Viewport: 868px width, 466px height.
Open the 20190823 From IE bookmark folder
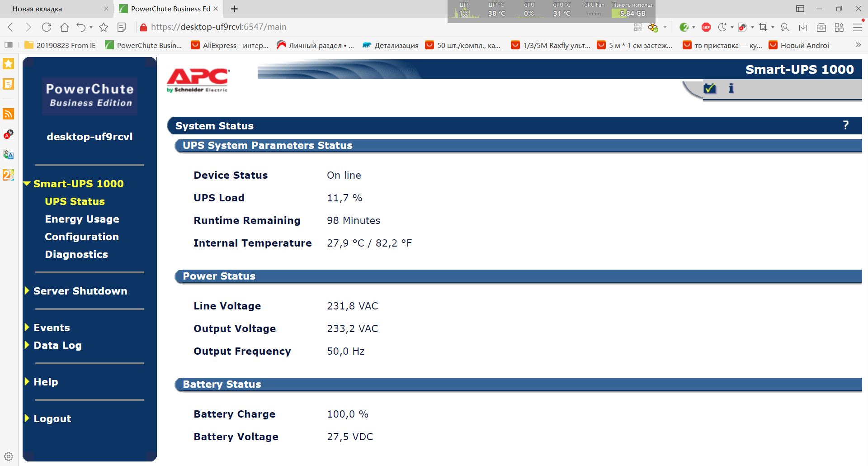pyautogui.click(x=60, y=45)
